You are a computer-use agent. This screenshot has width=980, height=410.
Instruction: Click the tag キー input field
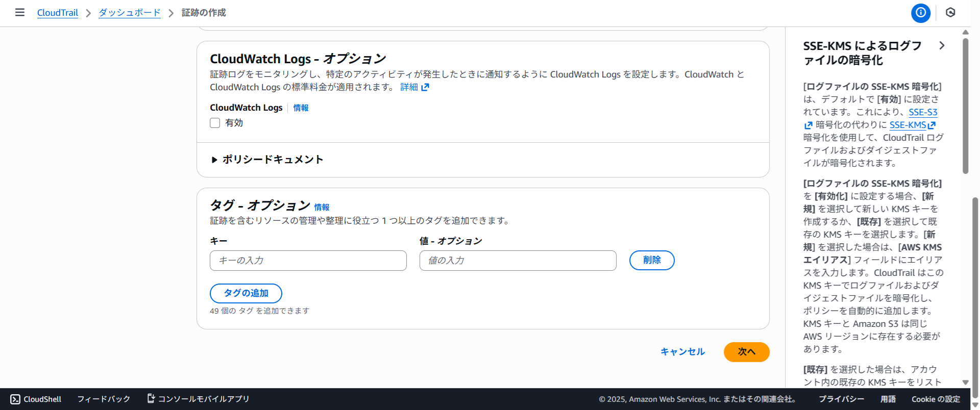click(308, 261)
